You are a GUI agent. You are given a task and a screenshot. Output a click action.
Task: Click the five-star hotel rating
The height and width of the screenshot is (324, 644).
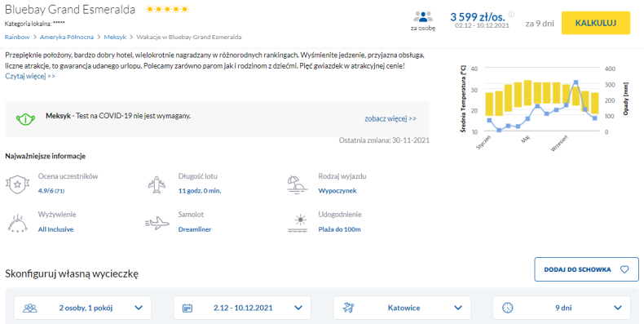[x=167, y=9]
